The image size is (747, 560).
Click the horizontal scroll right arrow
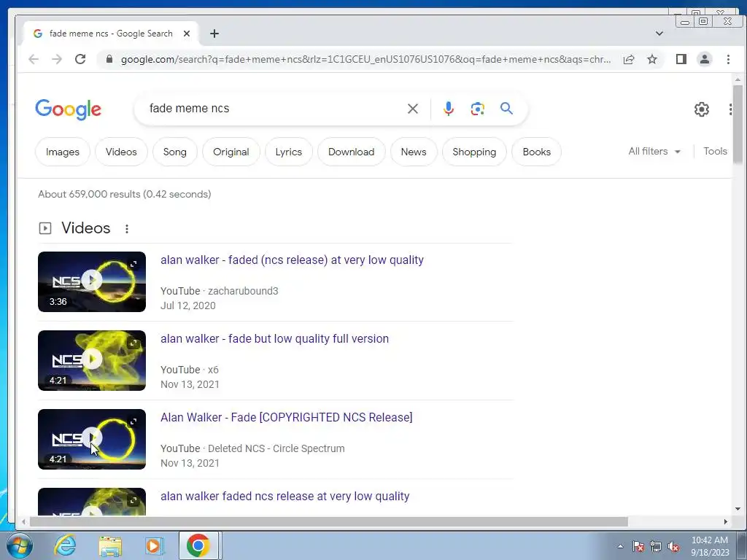[726, 522]
